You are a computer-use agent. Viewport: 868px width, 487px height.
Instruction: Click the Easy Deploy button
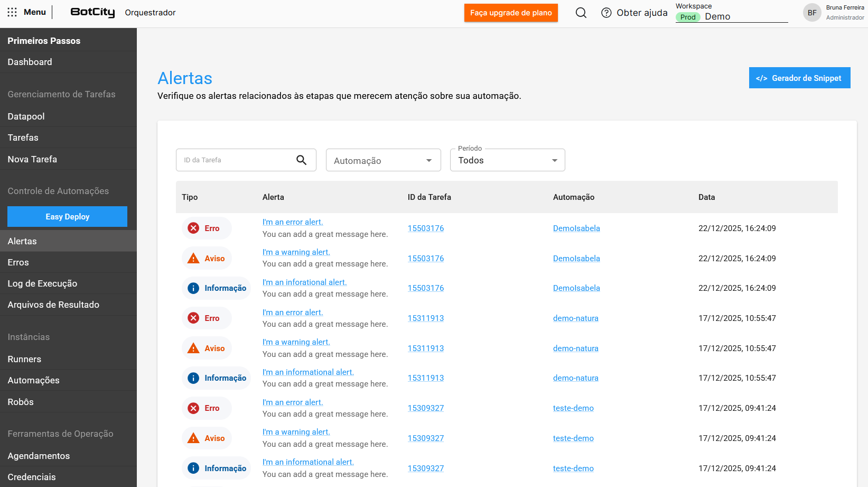click(67, 217)
